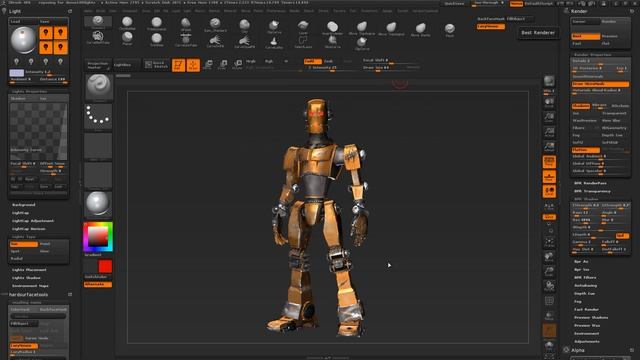Expand the Lights Placement section
Image resolution: width=640 pixels, height=360 pixels.
click(x=29, y=270)
